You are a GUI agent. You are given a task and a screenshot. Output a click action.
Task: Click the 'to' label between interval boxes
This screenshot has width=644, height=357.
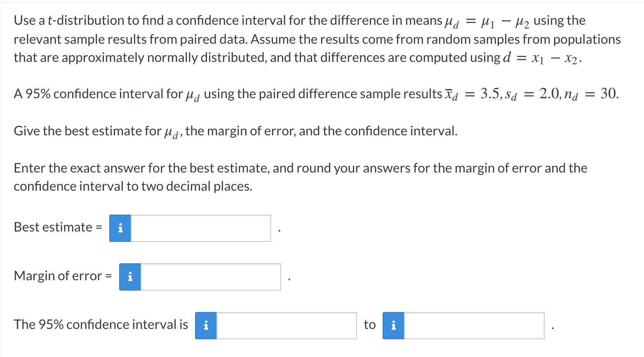(x=369, y=324)
